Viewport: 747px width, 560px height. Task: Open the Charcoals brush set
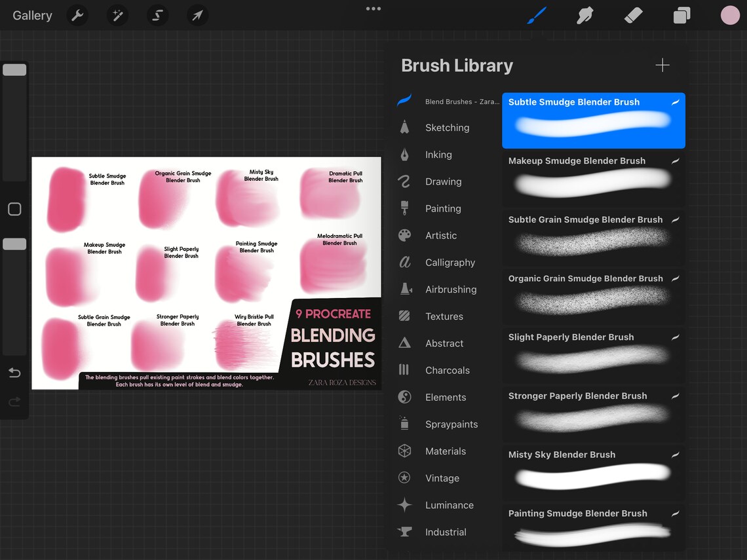click(x=448, y=370)
